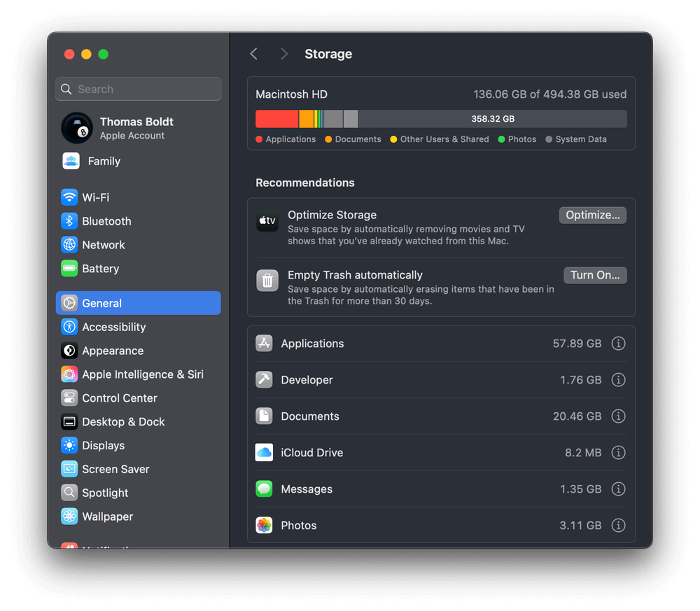Click the Applications legend red dot
The width and height of the screenshot is (700, 611).
coord(259,139)
